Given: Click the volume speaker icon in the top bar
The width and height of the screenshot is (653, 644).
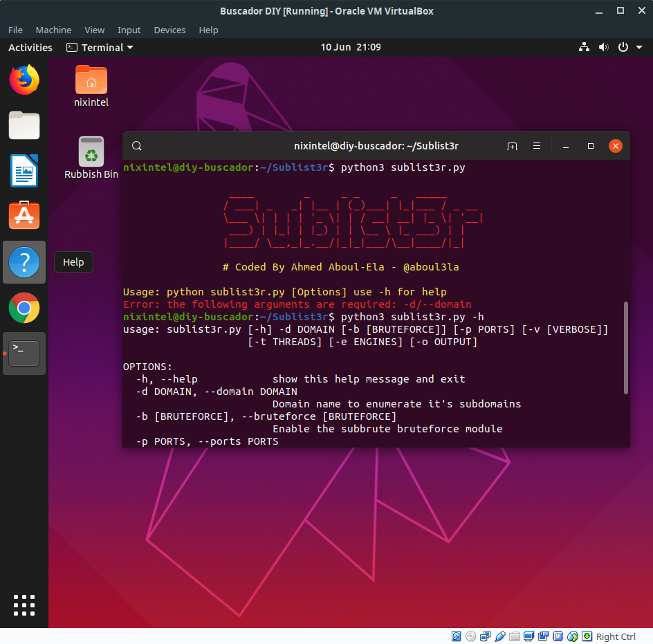Looking at the screenshot, I should 603,47.
